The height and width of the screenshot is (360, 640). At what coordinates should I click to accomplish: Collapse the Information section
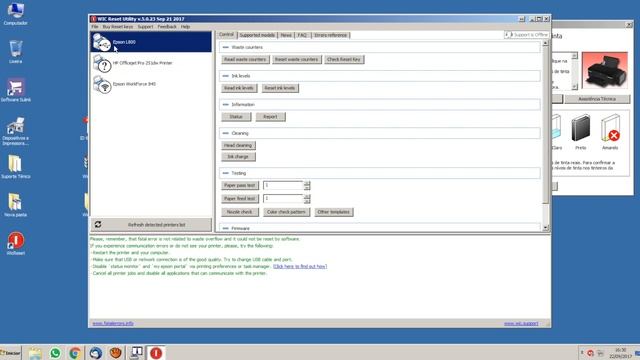pos(226,104)
